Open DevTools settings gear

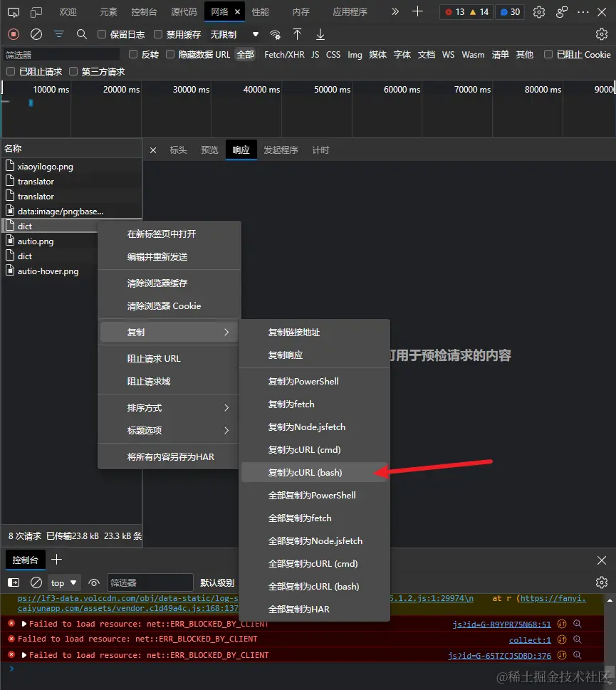click(x=539, y=12)
